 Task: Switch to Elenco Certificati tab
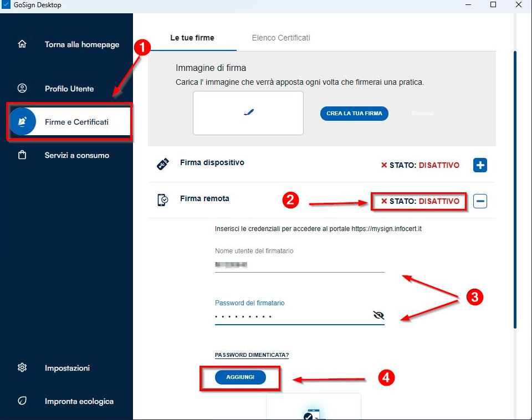(280, 38)
